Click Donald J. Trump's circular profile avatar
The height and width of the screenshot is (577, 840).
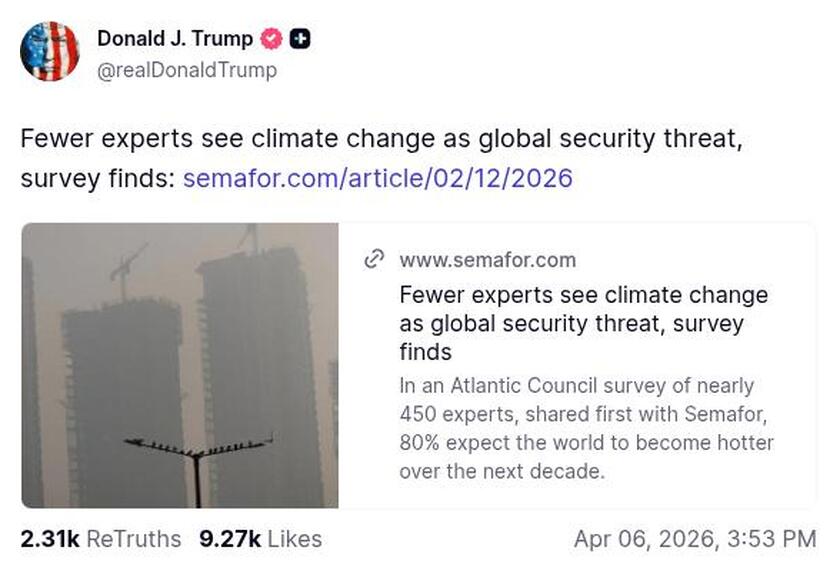pos(52,49)
